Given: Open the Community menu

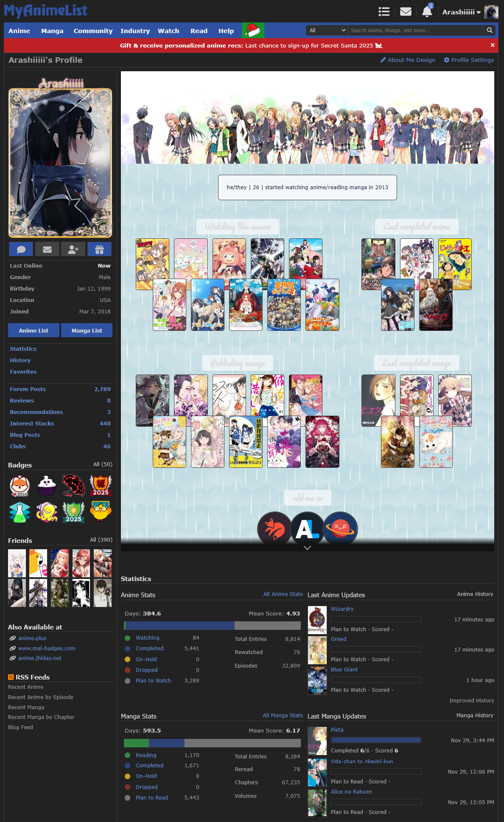Looking at the screenshot, I should coord(93,31).
